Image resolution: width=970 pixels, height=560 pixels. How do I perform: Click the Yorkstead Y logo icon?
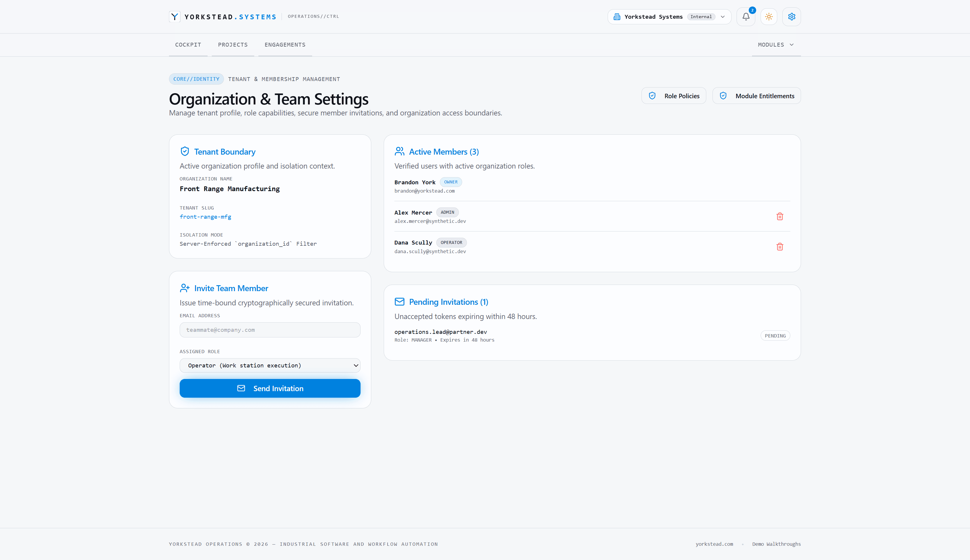(174, 17)
